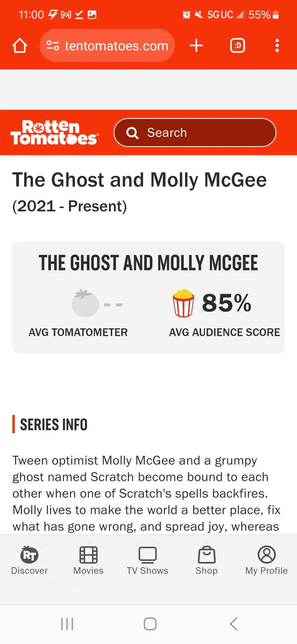Tap the browser home icon
The width and height of the screenshot is (297, 644).
pyautogui.click(x=20, y=46)
